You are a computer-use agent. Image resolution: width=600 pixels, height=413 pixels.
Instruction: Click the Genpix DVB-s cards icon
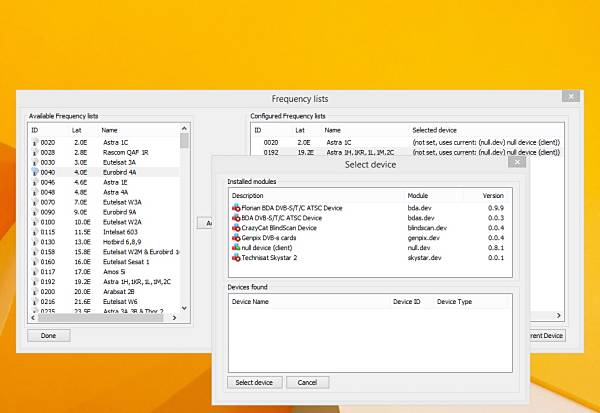click(x=236, y=238)
